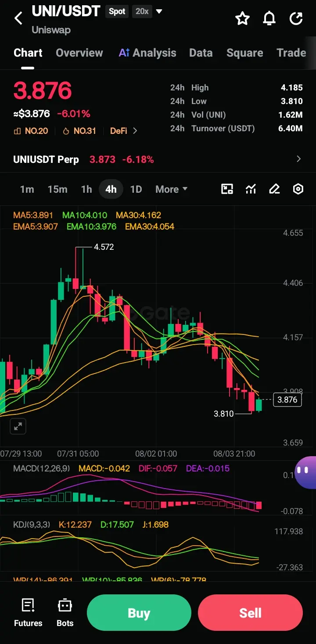Tap the Spot badge
This screenshot has height=644, width=316.
tap(117, 11)
